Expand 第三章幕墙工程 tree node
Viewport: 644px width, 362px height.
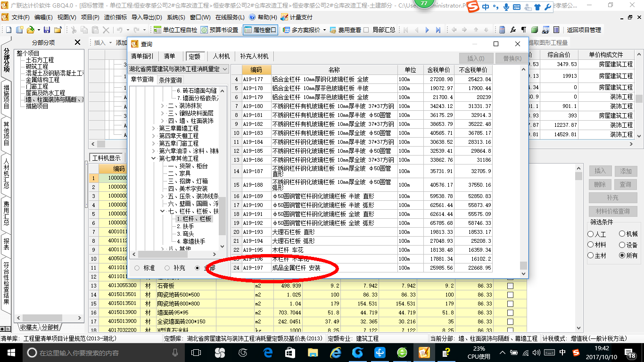click(x=154, y=128)
